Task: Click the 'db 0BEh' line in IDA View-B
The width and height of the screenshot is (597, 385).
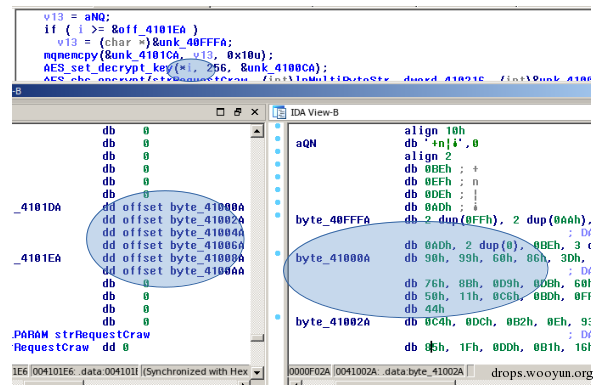Action: [x=441, y=169]
